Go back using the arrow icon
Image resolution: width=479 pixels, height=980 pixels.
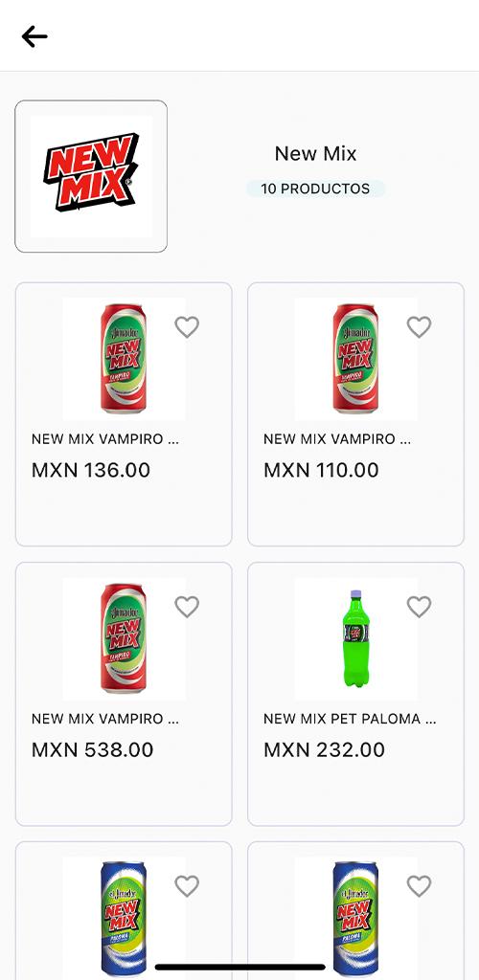tap(34, 37)
